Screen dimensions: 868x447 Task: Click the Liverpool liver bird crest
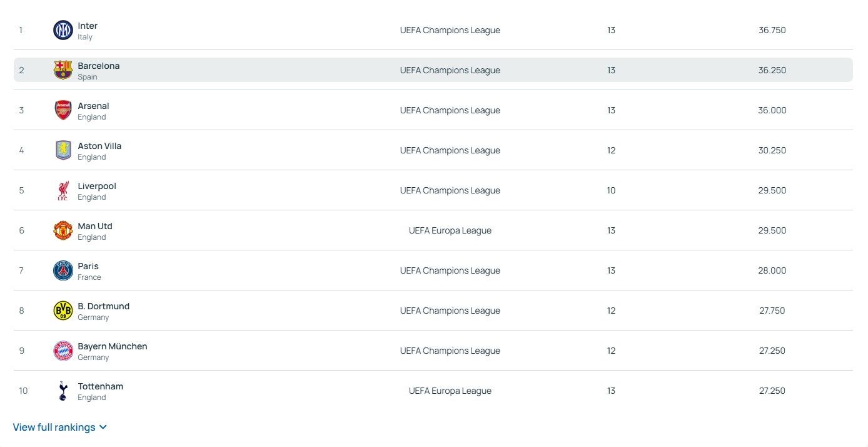pos(63,190)
